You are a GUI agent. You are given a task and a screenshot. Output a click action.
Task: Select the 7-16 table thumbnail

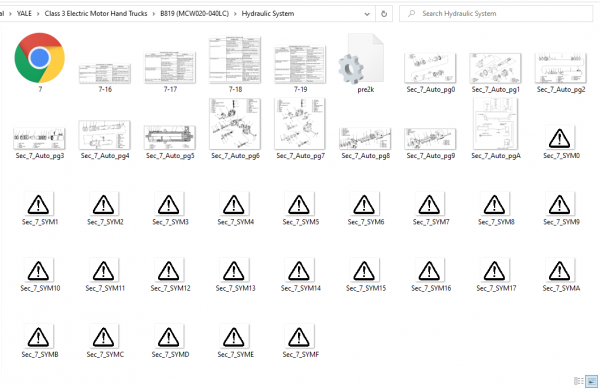[105, 74]
